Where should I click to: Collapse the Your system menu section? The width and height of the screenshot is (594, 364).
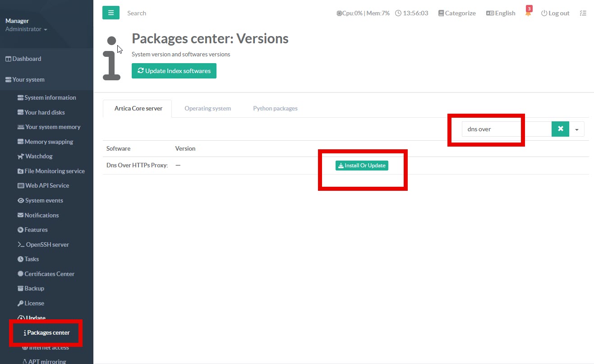click(x=28, y=79)
